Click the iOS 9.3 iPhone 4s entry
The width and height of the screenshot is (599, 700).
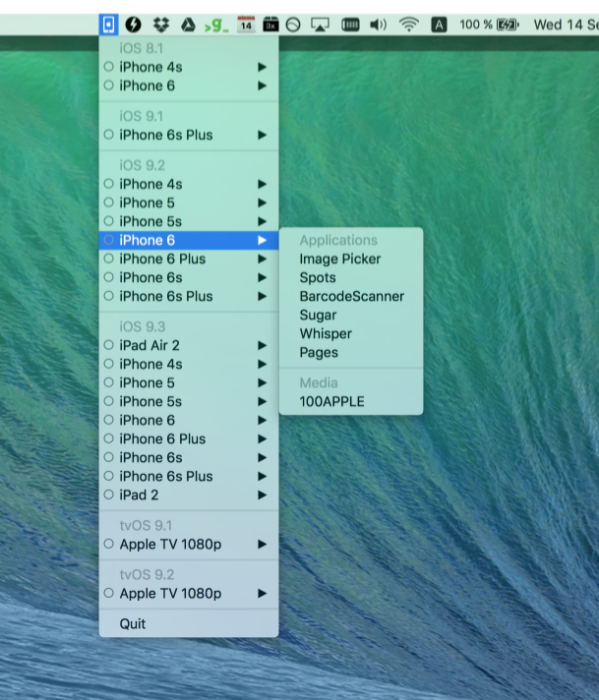[x=189, y=364]
